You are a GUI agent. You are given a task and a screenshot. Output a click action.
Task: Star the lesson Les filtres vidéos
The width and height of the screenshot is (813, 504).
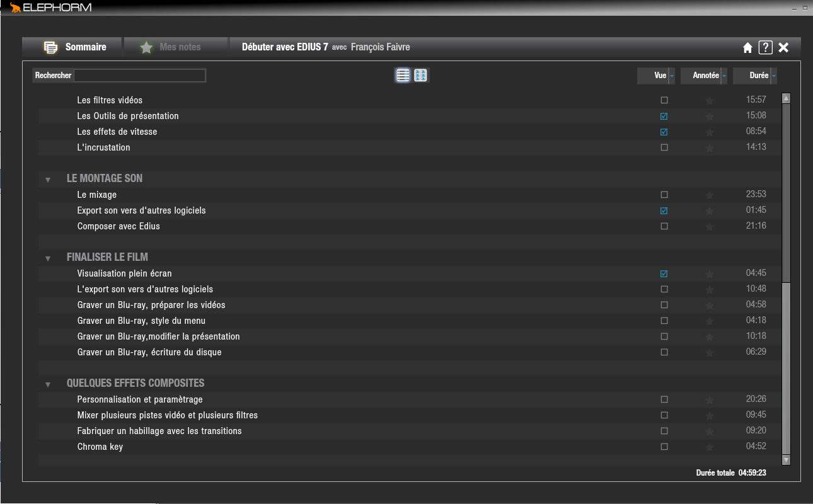[710, 100]
